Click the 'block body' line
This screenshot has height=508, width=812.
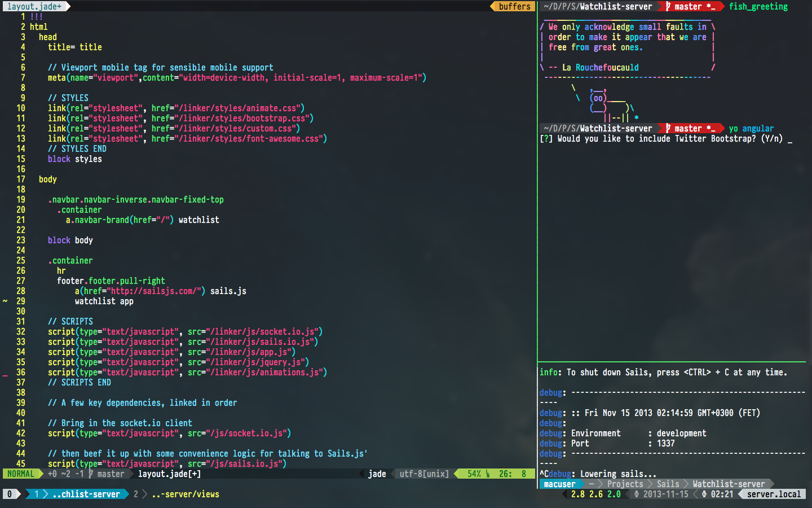click(70, 240)
